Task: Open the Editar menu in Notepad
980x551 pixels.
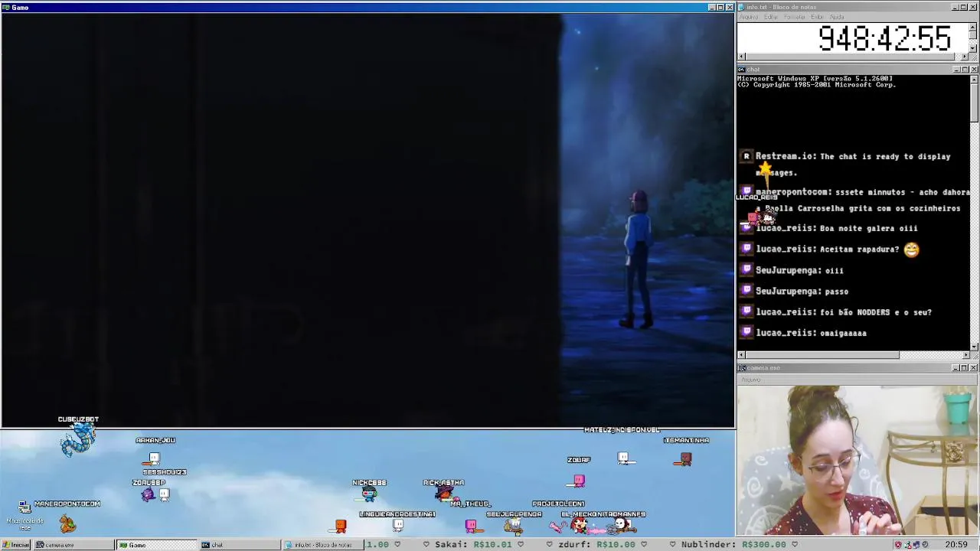Action: tap(770, 17)
